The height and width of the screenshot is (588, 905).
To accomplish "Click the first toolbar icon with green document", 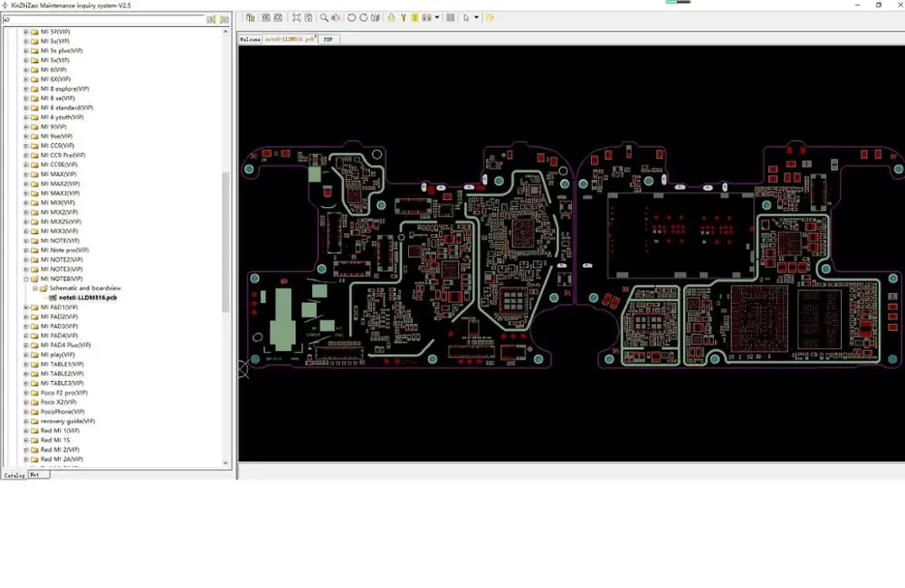I will [251, 17].
